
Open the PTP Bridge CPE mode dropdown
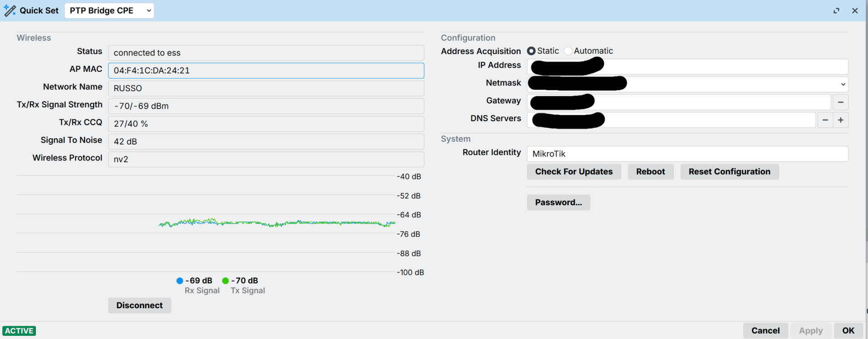[x=109, y=10]
